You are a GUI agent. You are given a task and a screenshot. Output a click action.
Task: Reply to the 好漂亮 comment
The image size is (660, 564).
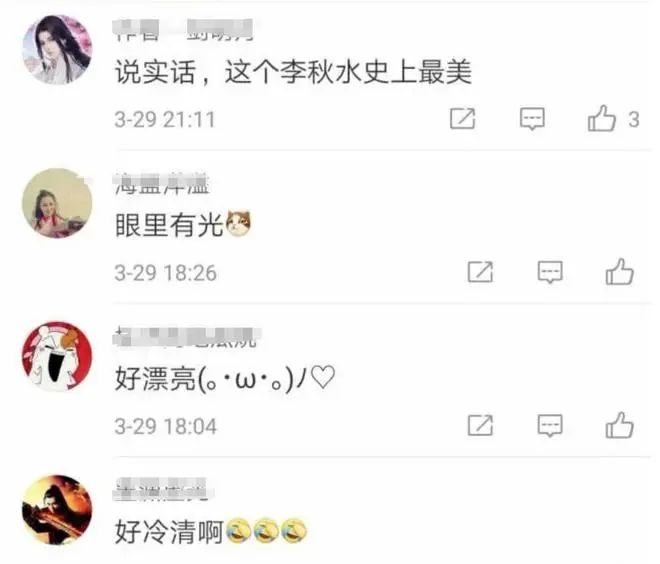[x=550, y=425]
